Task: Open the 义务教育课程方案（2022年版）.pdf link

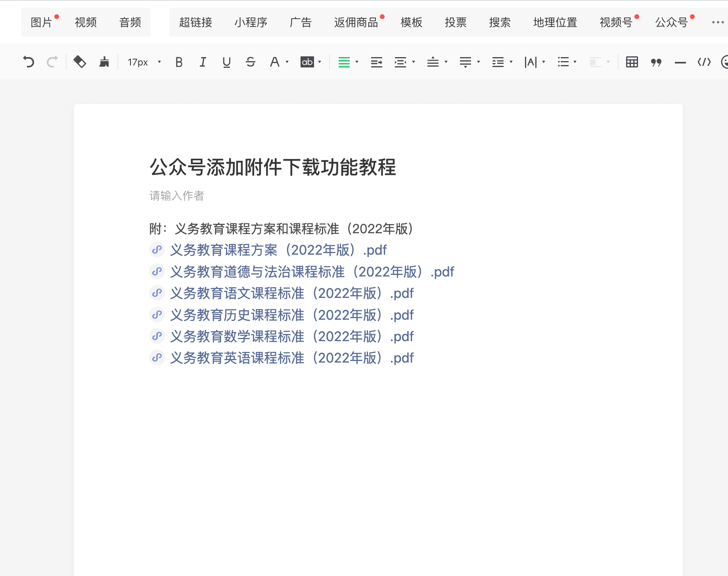Action: click(x=278, y=250)
